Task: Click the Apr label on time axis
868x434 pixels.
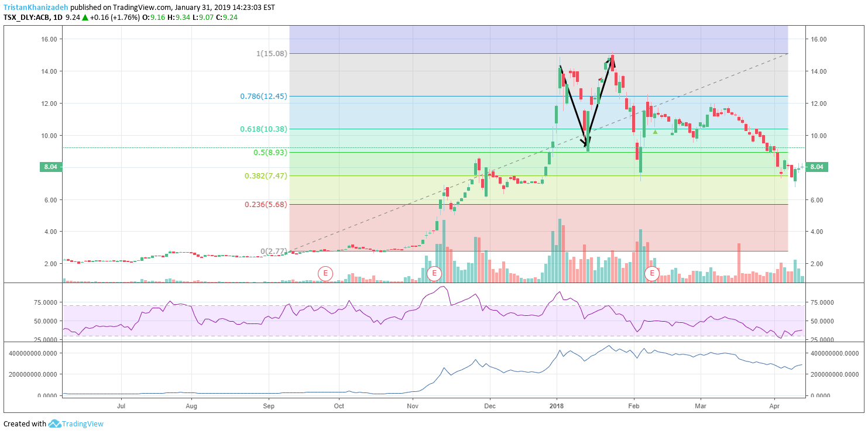Action: coord(774,405)
